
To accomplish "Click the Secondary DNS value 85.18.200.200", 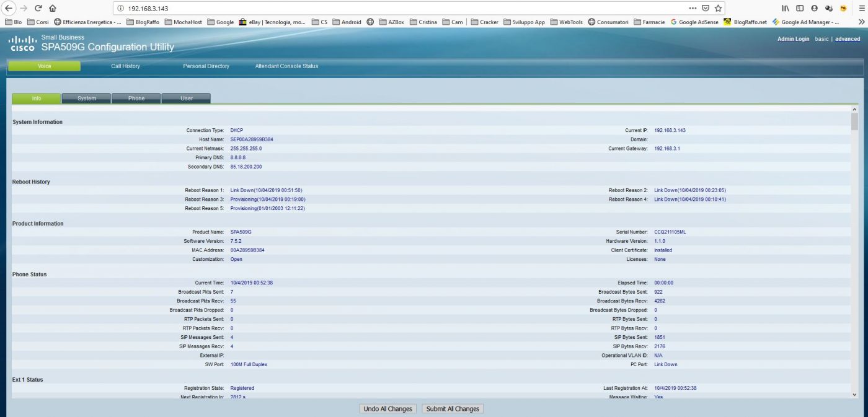I will [246, 167].
